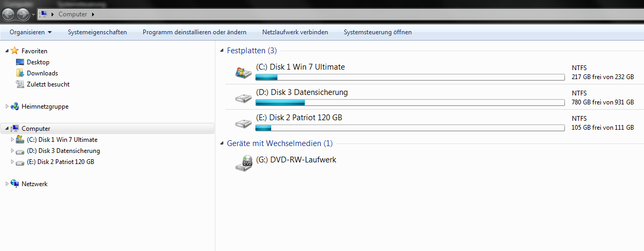Image resolution: width=644 pixels, height=251 pixels.
Task: Open Systemeigenschaften from the toolbar
Action: [97, 32]
